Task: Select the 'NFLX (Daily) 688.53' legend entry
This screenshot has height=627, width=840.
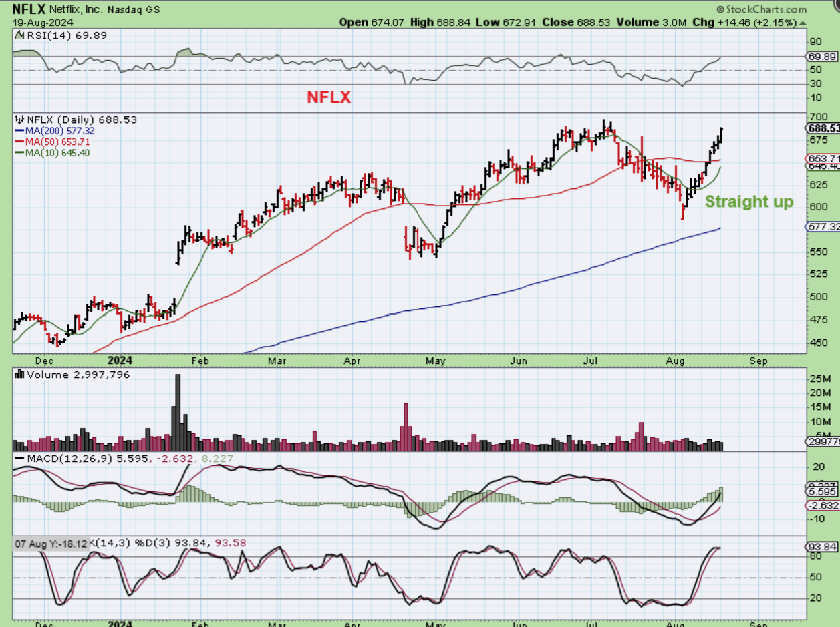Action: click(75, 120)
